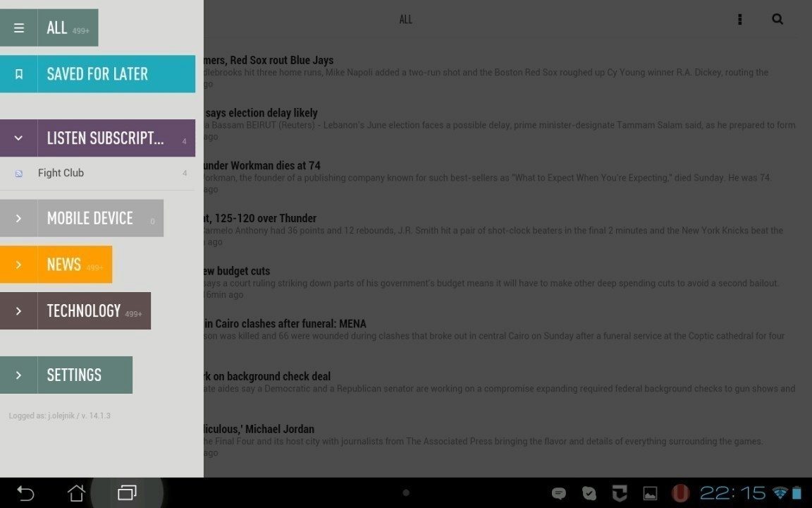This screenshot has width=812, height=508.
Task: Click the search magnifier icon
Action: point(777,19)
